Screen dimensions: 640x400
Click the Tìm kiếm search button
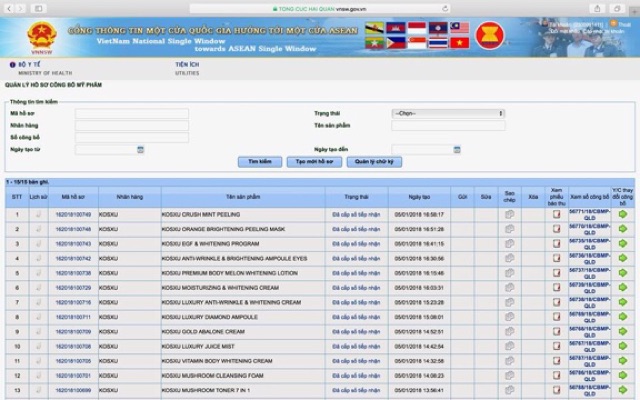[x=260, y=162]
